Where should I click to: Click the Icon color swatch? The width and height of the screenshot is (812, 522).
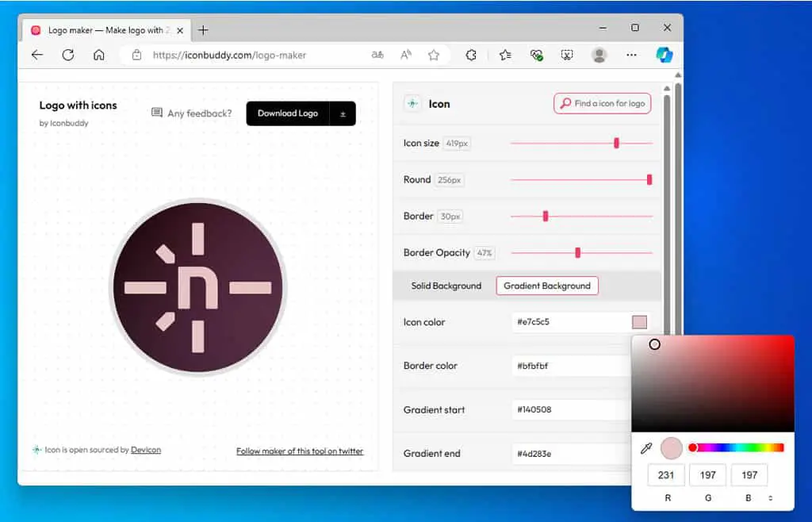[639, 322]
